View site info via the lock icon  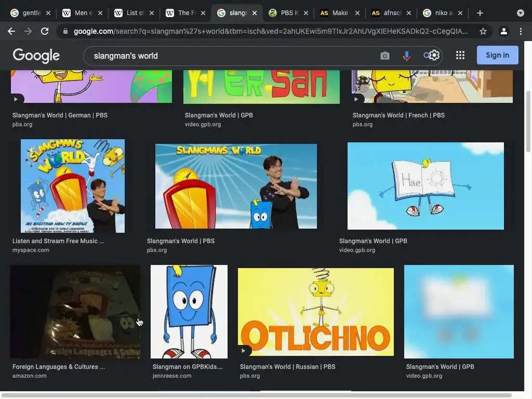pyautogui.click(x=65, y=31)
